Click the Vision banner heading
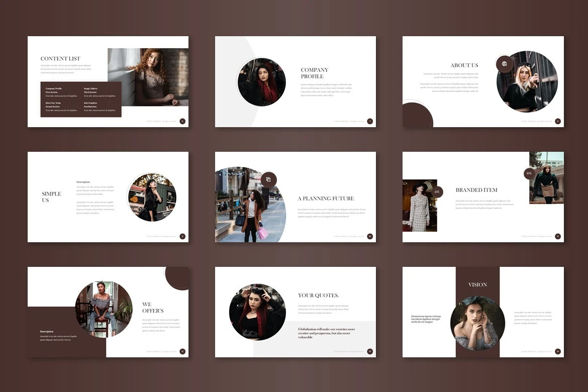Image resolution: width=588 pixels, height=392 pixels. point(477,284)
